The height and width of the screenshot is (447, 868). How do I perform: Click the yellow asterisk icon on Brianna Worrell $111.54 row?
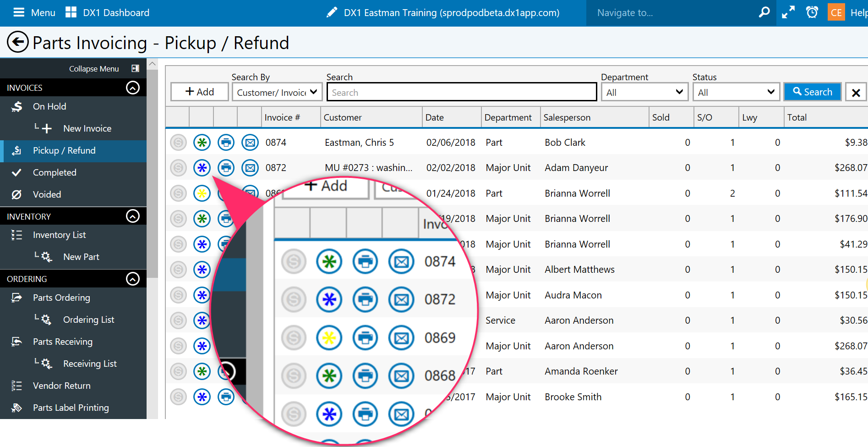[202, 193]
